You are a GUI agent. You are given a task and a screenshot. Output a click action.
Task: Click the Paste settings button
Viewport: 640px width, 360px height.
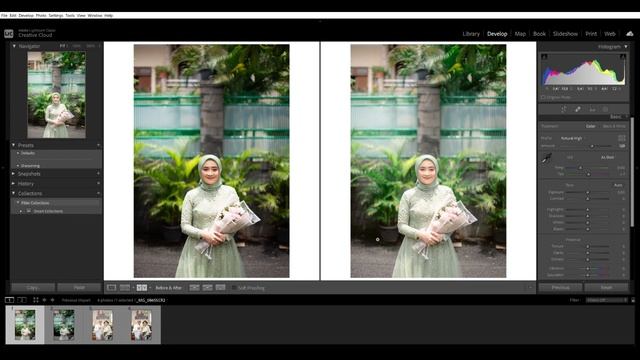point(79,287)
